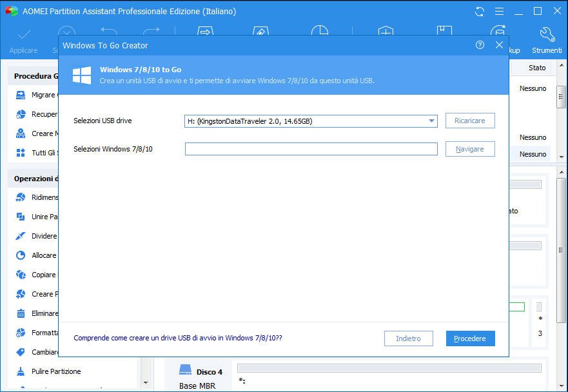Click the Strumenti toolbar icon

pyautogui.click(x=547, y=35)
